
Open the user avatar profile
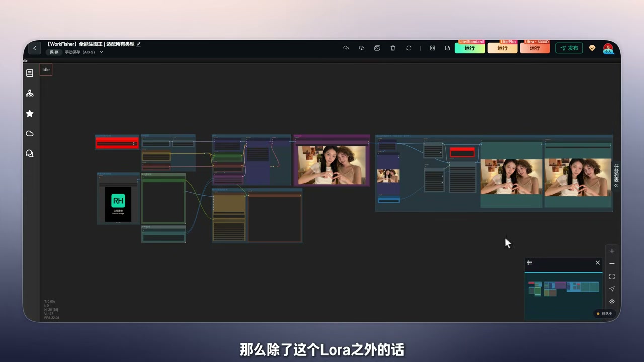pos(608,49)
